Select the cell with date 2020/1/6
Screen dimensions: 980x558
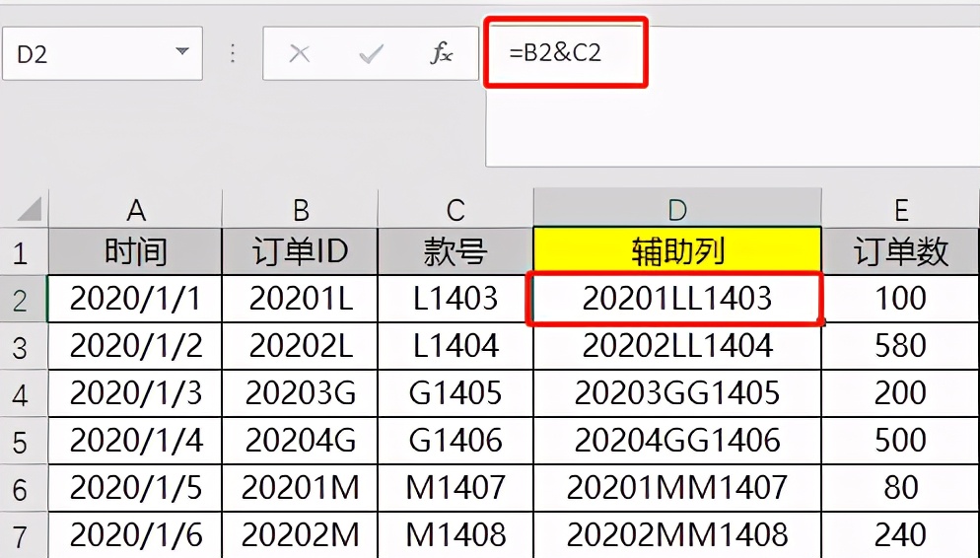136,535
